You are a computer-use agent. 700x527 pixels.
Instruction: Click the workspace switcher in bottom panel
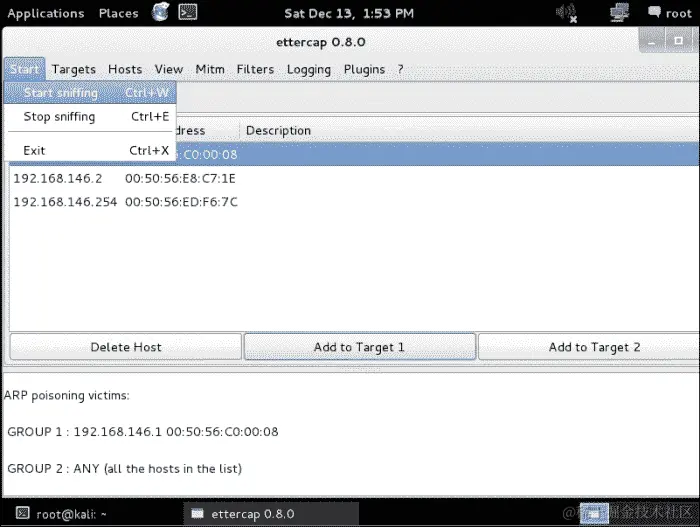(x=594, y=513)
